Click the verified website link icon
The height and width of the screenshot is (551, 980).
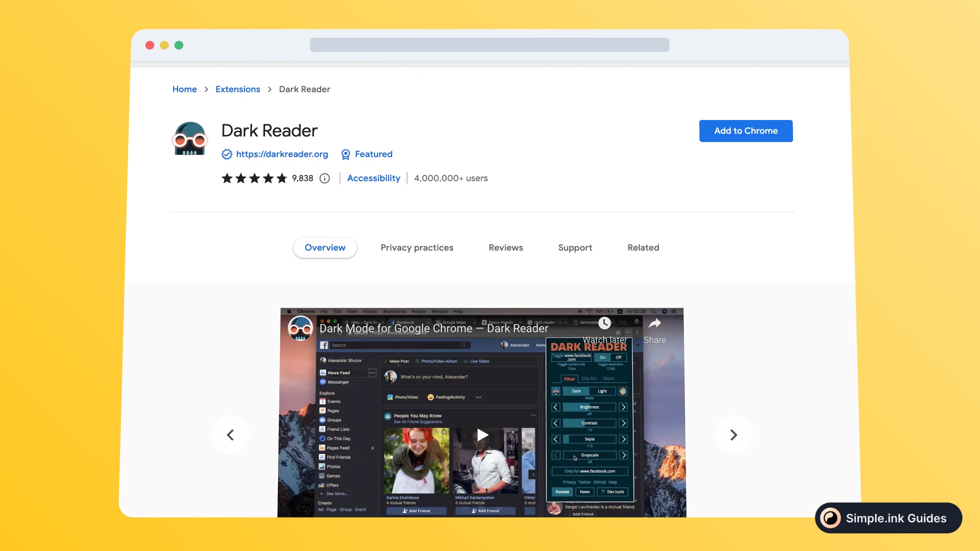coord(227,155)
